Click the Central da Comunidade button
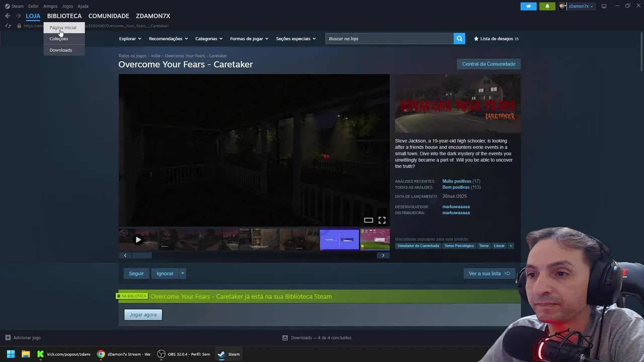Viewport: 644px width, 362px height. click(489, 64)
